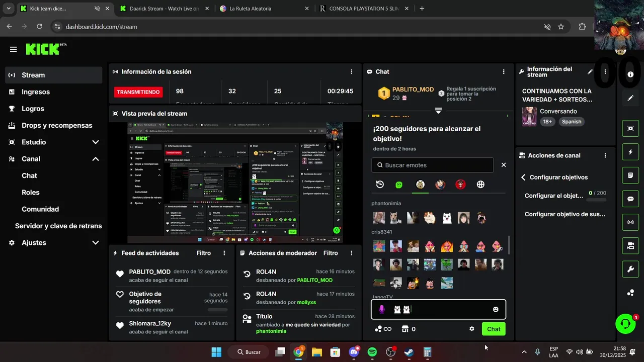Pick the white cat emote under phantonimia
The image size is (644, 362).
[447, 218]
